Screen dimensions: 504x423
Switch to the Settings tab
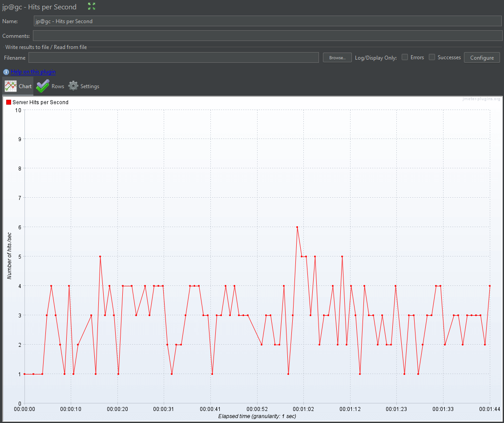pos(90,86)
